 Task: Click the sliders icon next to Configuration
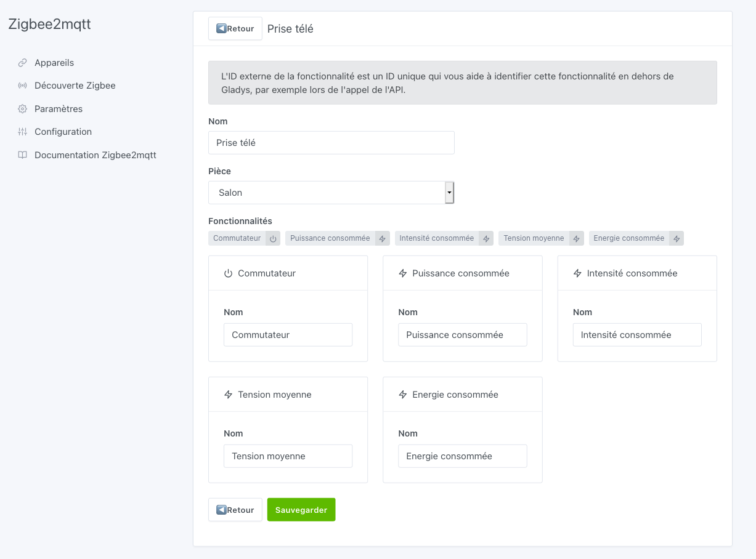tap(23, 132)
